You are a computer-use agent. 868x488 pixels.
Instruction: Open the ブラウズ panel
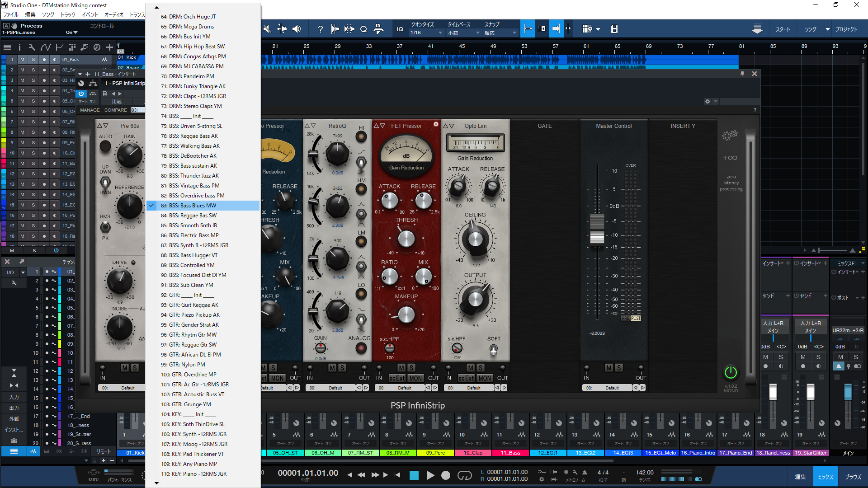[x=853, y=477]
